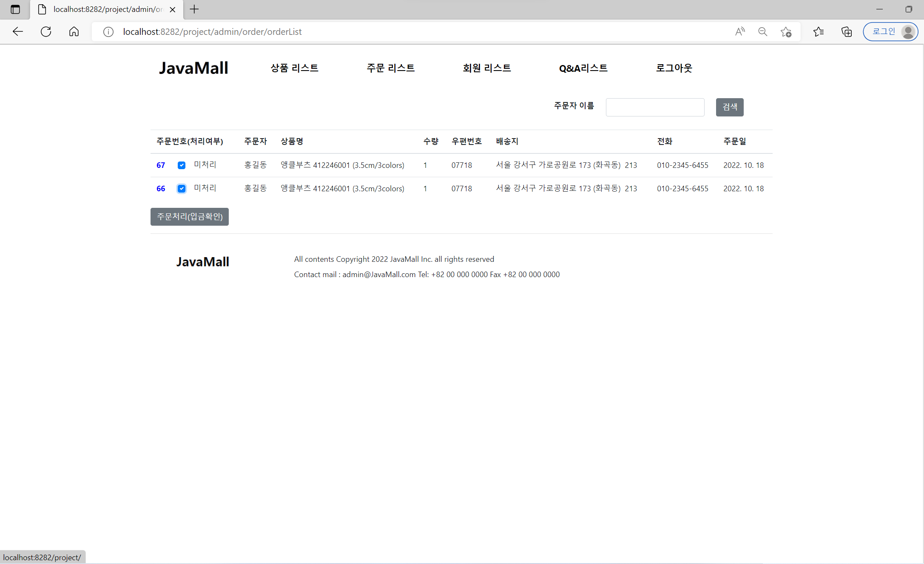This screenshot has height=564, width=924.
Task: Go back using the browser back arrow
Action: tap(17, 31)
